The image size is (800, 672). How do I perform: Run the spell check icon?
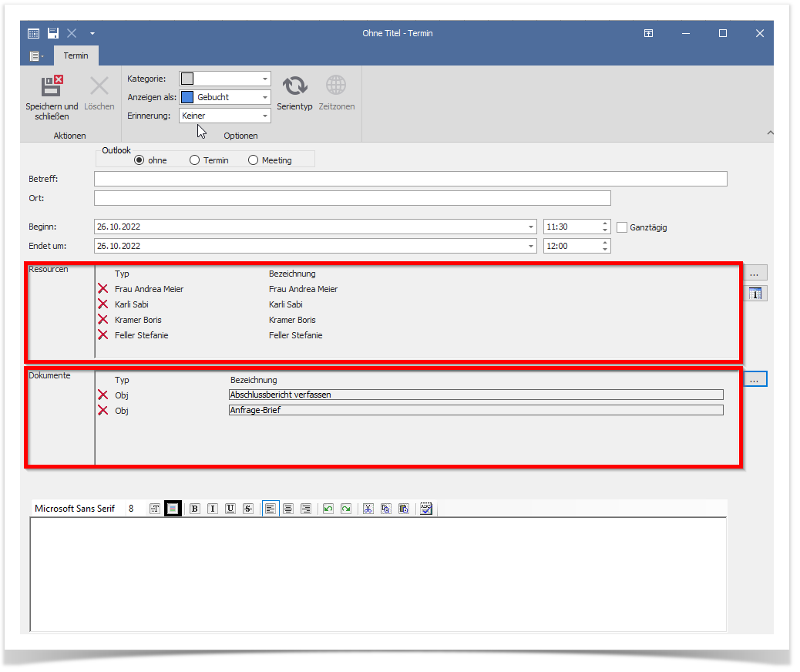pos(426,509)
